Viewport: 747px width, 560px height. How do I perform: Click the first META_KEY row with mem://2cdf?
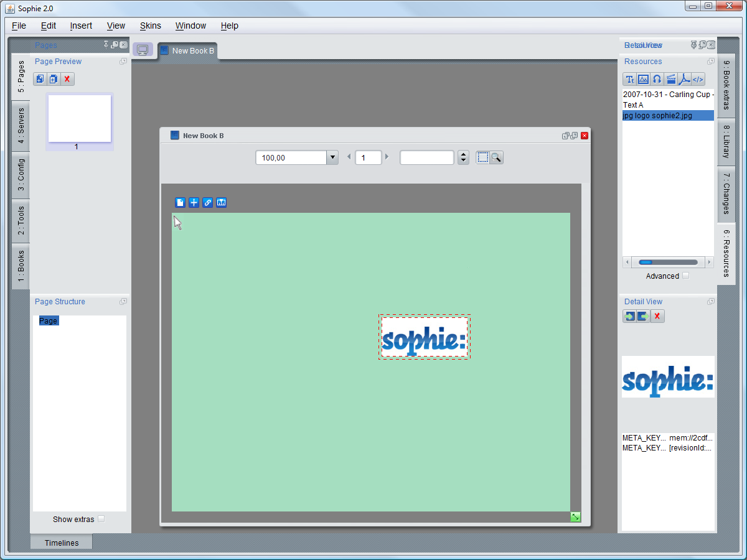(x=668, y=438)
